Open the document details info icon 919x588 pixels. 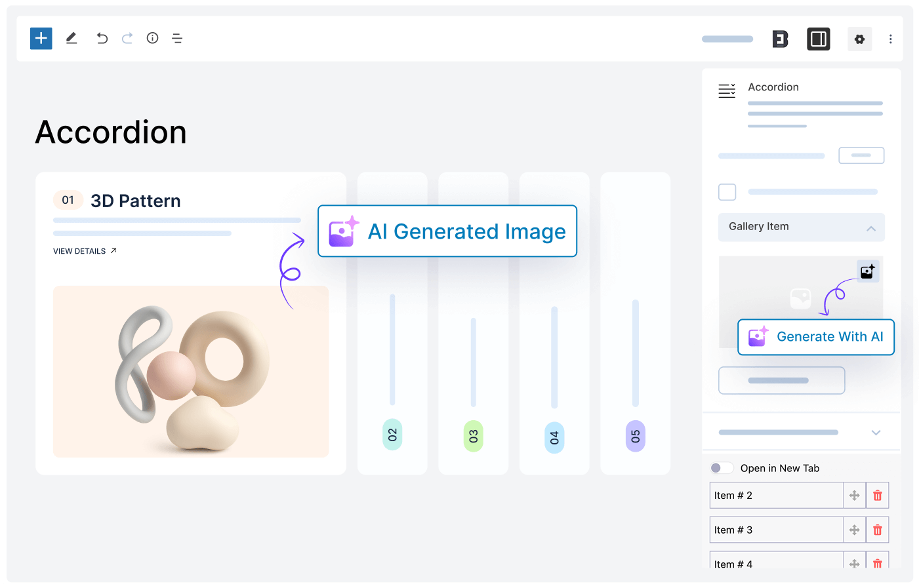click(152, 38)
